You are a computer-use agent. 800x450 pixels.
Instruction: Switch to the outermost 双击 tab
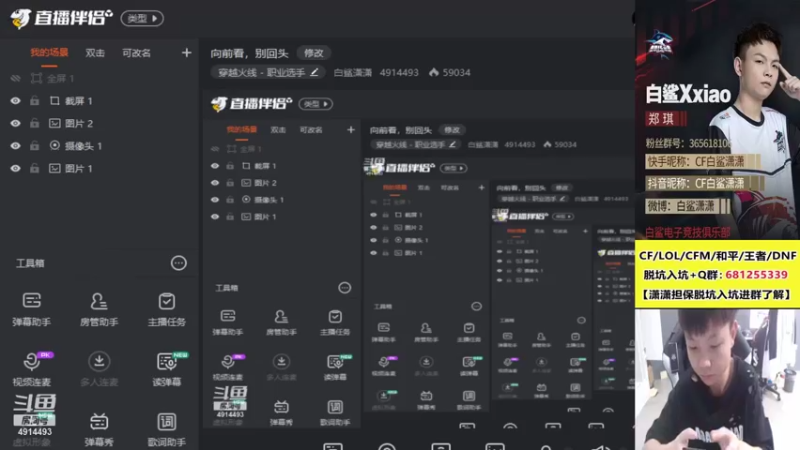tap(95, 53)
